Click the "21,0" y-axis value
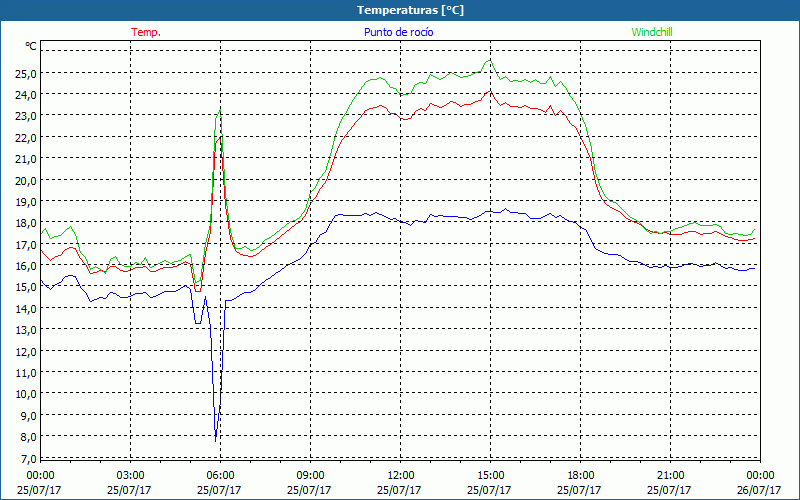800x500 pixels. [x=26, y=159]
